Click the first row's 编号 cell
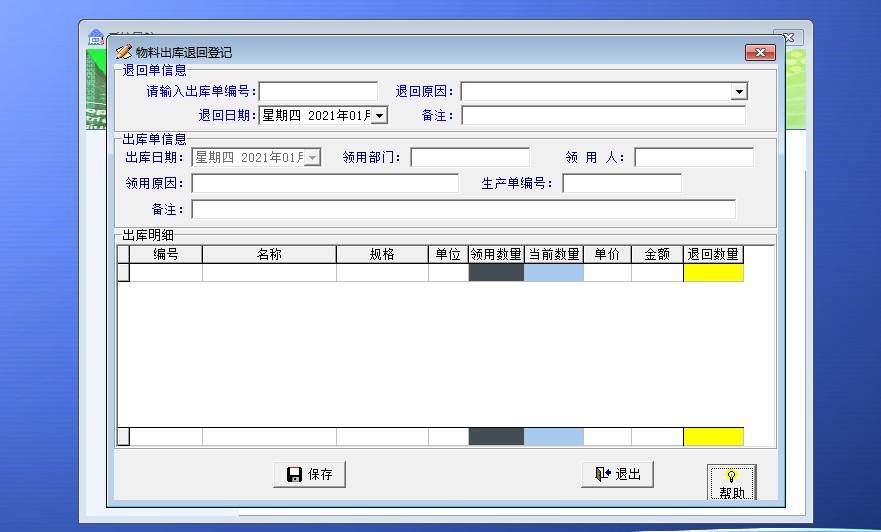 (166, 272)
